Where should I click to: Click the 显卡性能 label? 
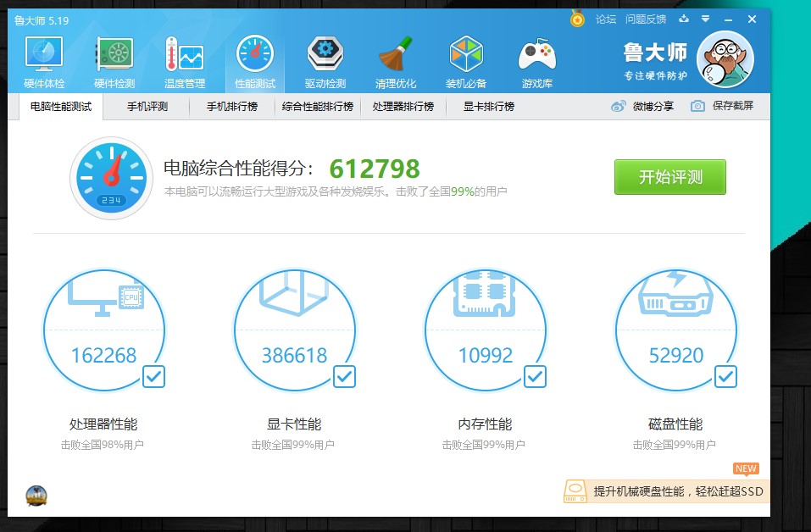pos(294,424)
